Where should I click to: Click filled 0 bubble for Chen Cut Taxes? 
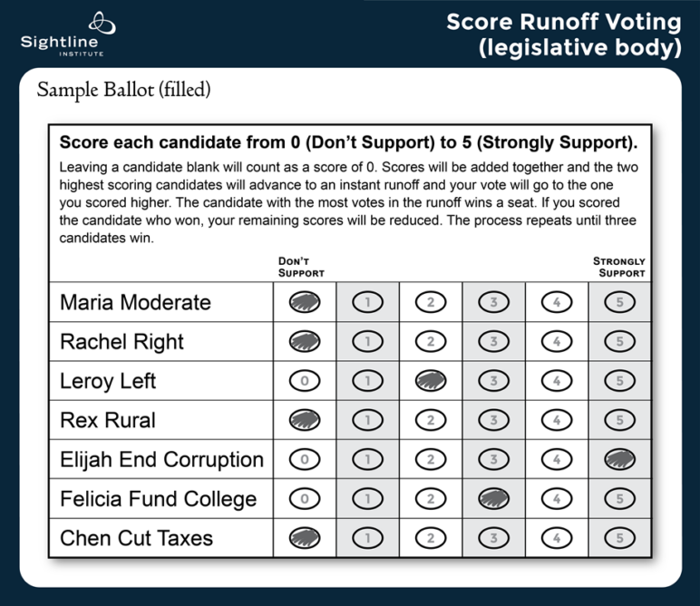[305, 537]
